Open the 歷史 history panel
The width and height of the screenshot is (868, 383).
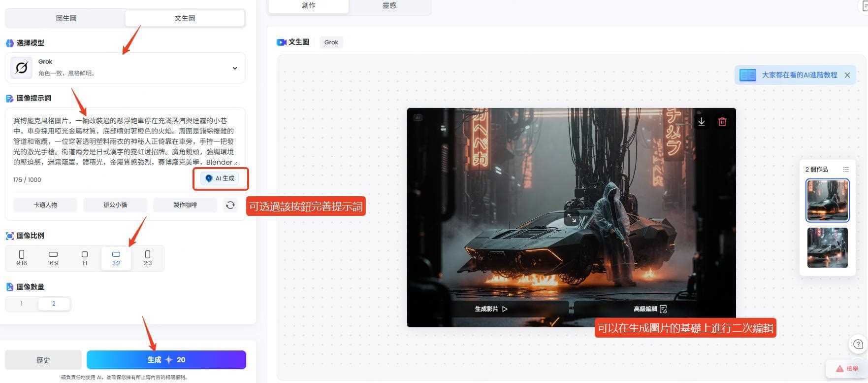pos(43,360)
